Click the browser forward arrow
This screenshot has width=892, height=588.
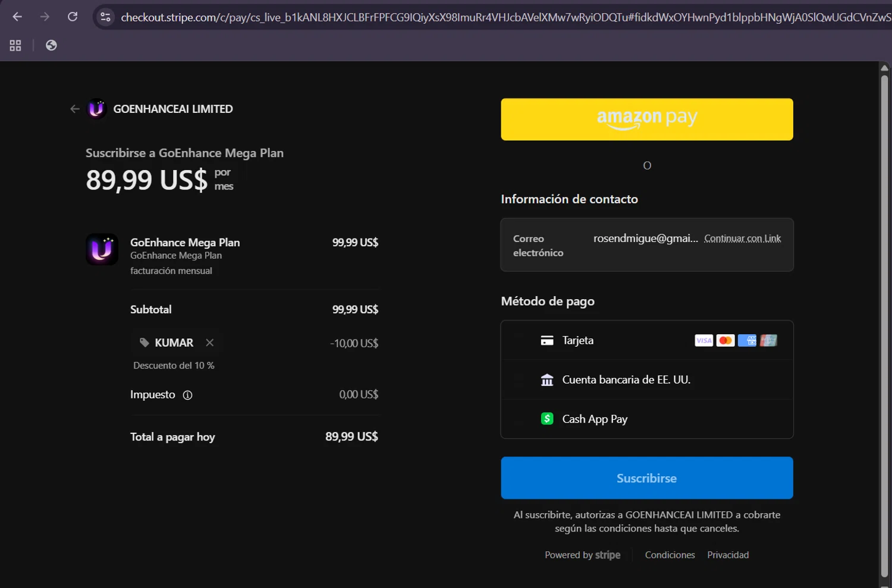click(45, 17)
